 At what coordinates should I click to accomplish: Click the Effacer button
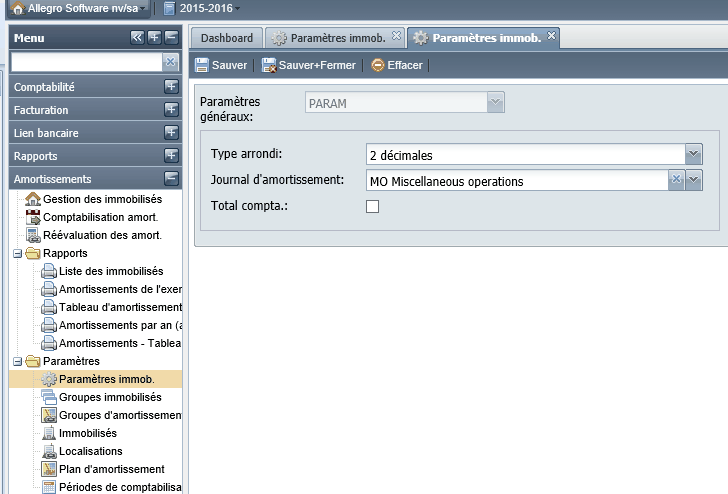(x=397, y=65)
